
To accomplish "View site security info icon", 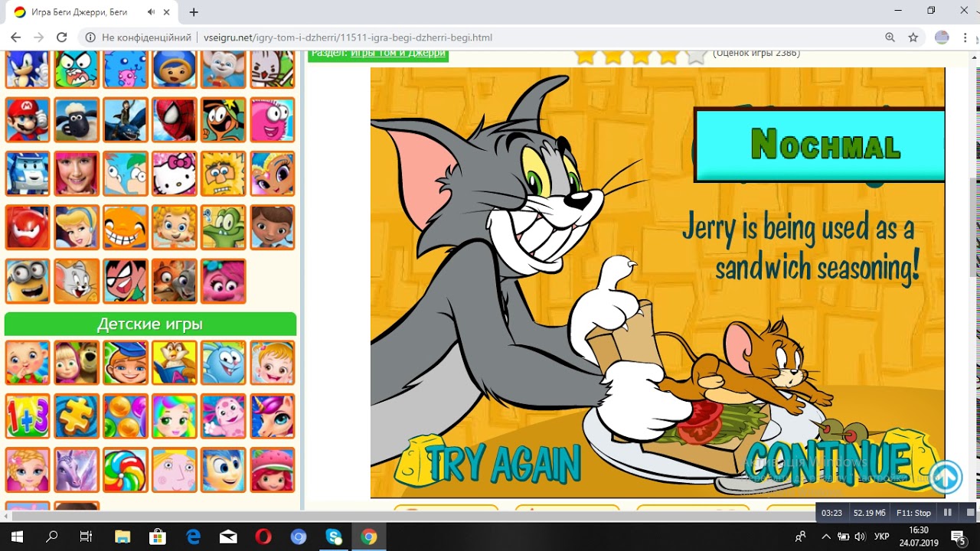I will [x=90, y=37].
